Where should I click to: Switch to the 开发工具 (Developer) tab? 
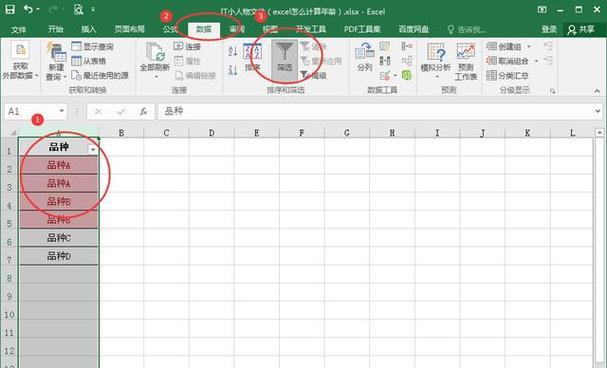coord(311,29)
